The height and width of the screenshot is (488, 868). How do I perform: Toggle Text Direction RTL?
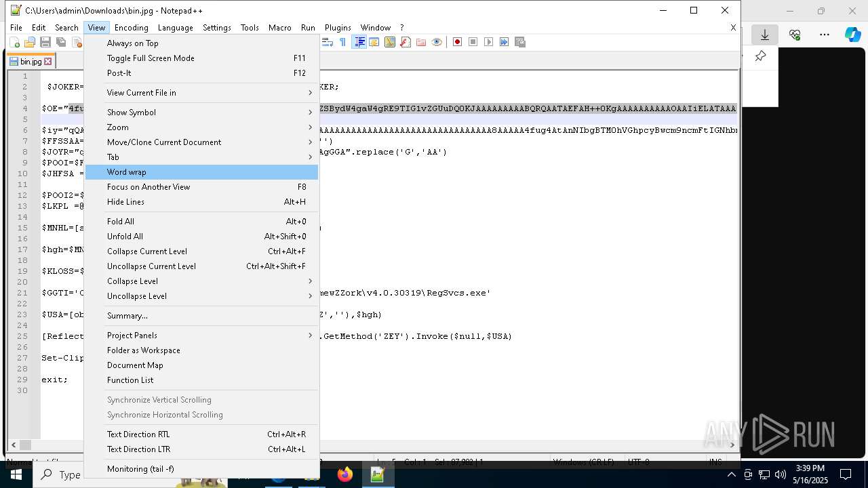[202, 434]
